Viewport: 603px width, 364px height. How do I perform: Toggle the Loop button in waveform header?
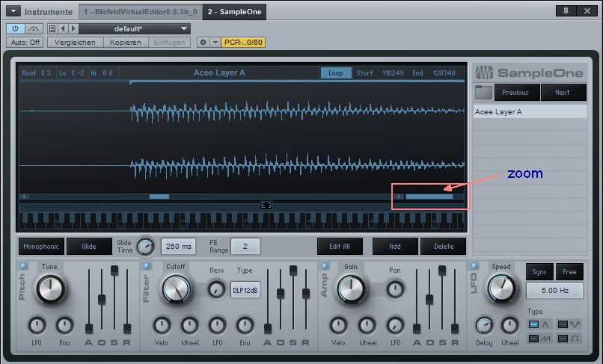click(x=336, y=73)
